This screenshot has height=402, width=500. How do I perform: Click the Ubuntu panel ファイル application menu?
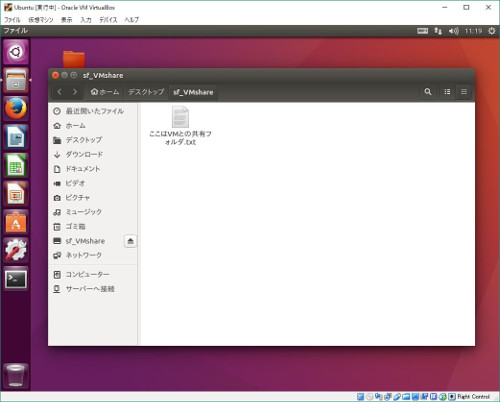pyautogui.click(x=15, y=31)
